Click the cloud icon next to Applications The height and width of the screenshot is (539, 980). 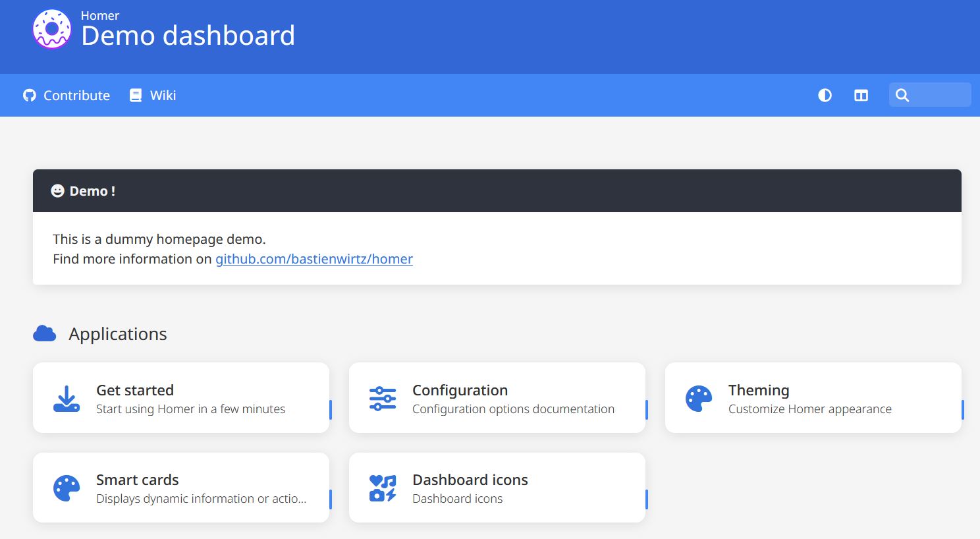tap(45, 334)
